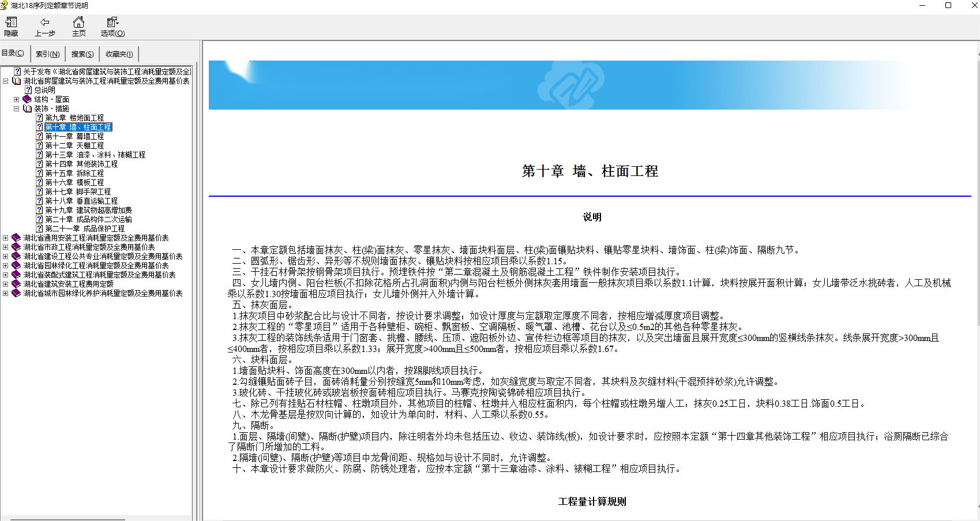Image resolution: width=980 pixels, height=521 pixels.
Task: Expand 湖北省通用安装工程消耗量定额 node
Action: tap(6, 238)
